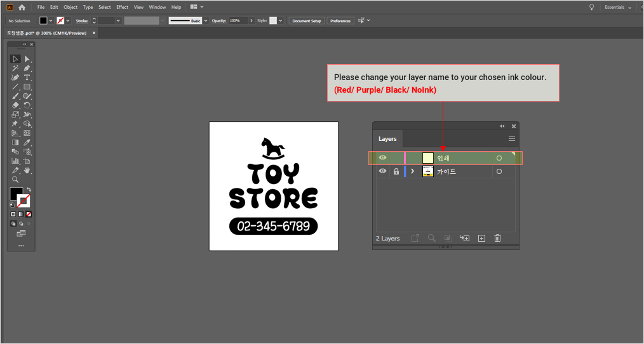The width and height of the screenshot is (644, 344).
Task: Choose the Rotate tool
Action: pyautogui.click(x=27, y=105)
